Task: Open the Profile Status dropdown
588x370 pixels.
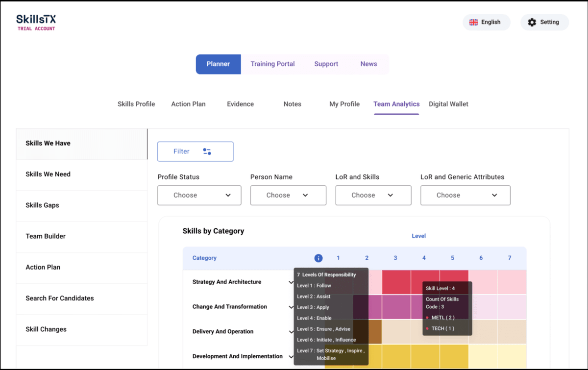Action: [x=199, y=195]
